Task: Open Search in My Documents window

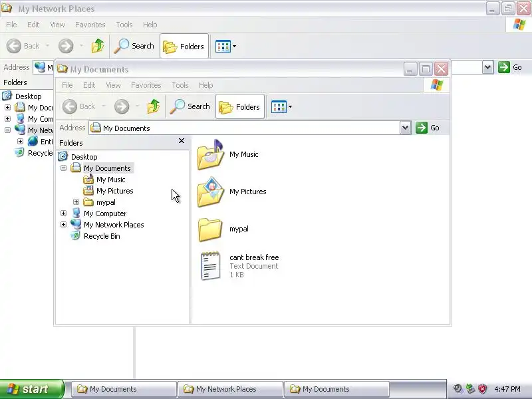Action: tap(190, 106)
